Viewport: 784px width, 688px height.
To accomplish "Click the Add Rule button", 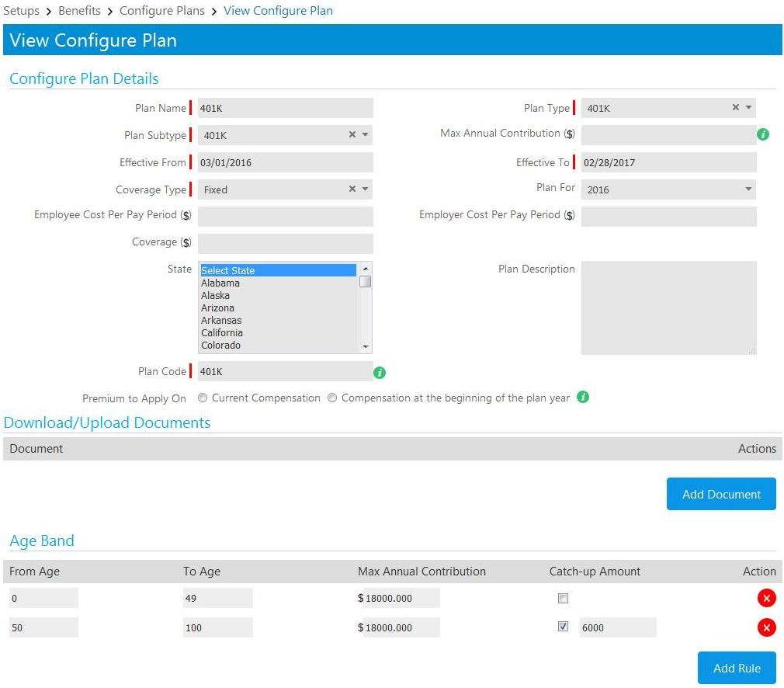I will (737, 668).
